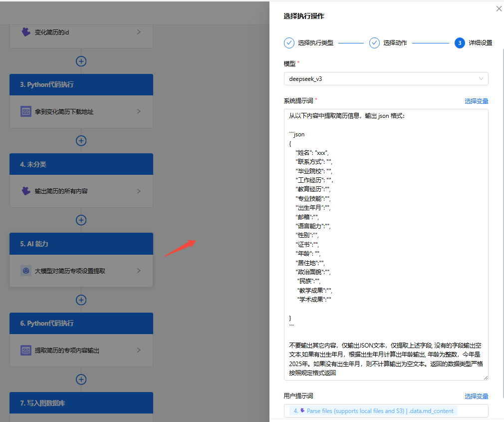Select the 3. Python代码执行 step header
This screenshot has height=422, width=504.
pos(81,84)
